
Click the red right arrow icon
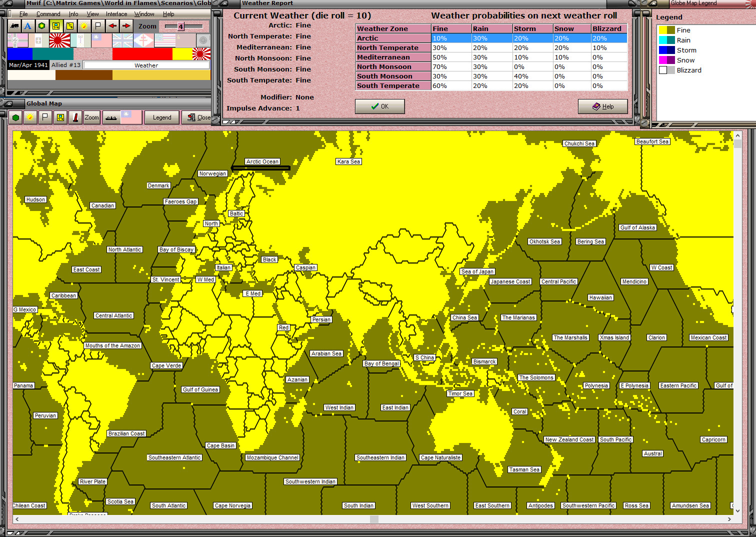126,26
